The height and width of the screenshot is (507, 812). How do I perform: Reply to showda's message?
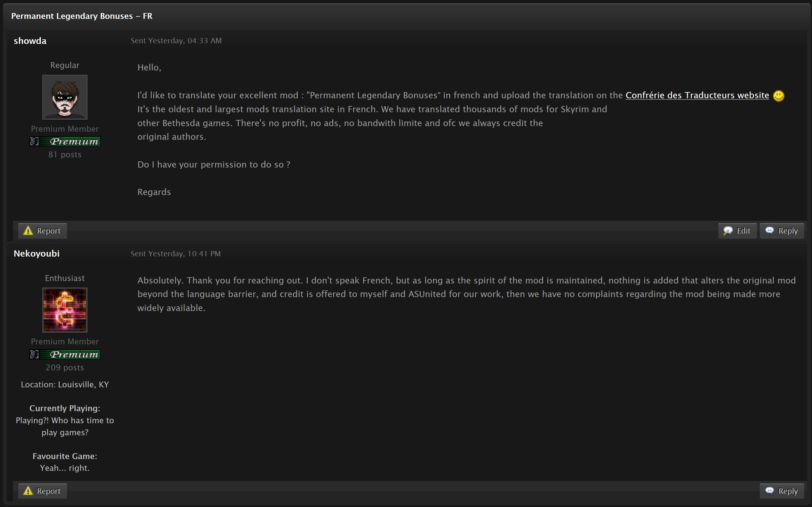pyautogui.click(x=781, y=231)
